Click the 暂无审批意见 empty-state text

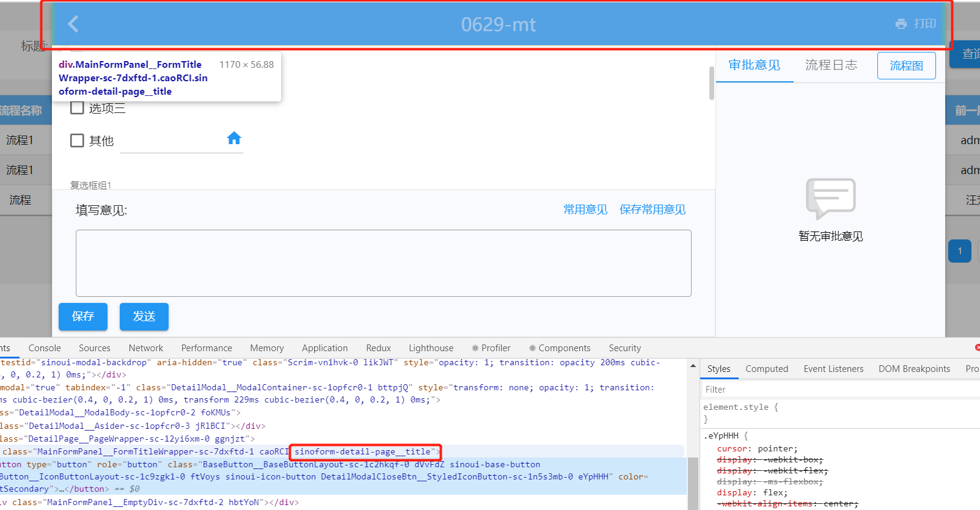pyautogui.click(x=830, y=236)
